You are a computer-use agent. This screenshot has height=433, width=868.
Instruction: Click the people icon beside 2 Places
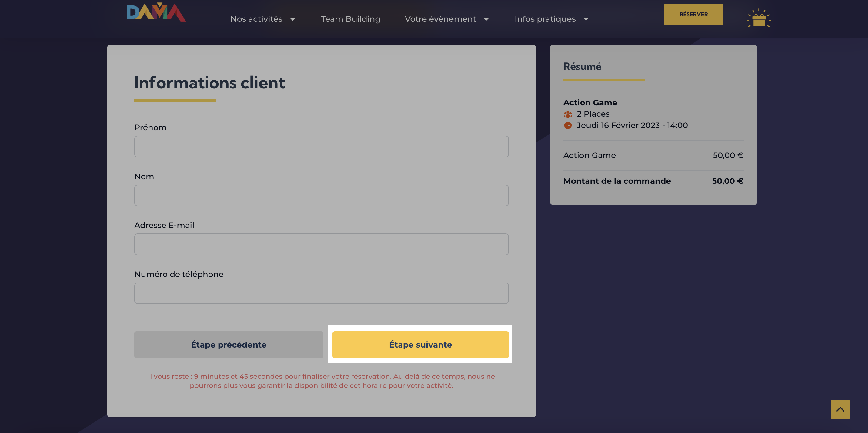[x=568, y=114]
